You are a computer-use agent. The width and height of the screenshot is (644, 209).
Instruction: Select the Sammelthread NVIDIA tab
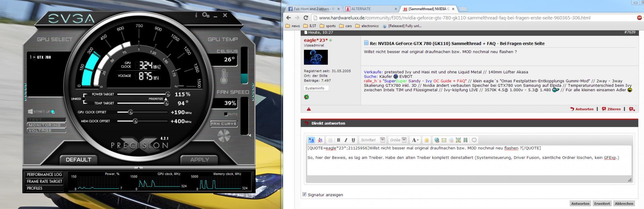429,9
